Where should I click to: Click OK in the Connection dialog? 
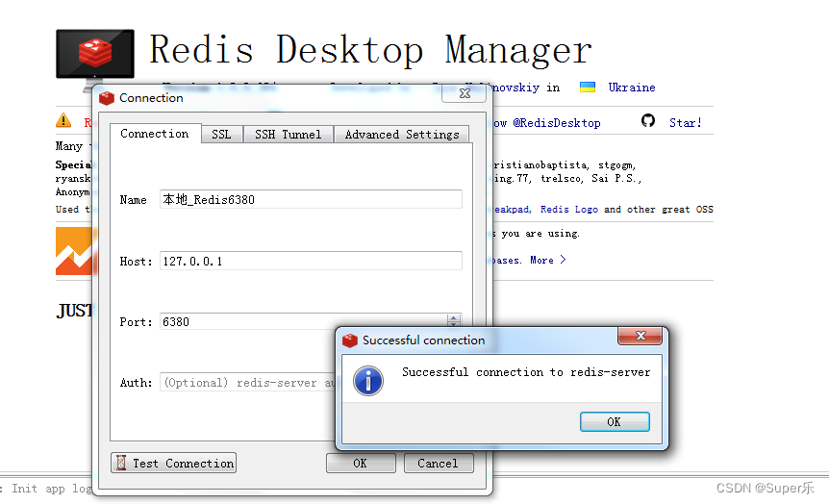[361, 464]
